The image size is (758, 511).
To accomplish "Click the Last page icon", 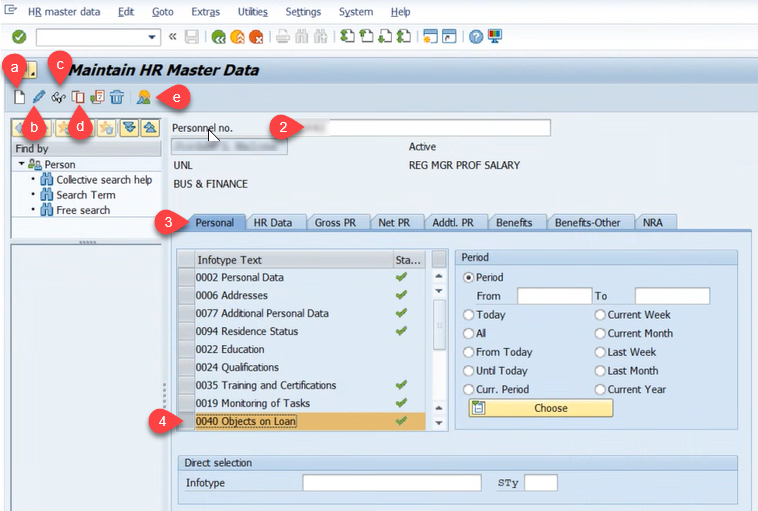I will tap(404, 37).
